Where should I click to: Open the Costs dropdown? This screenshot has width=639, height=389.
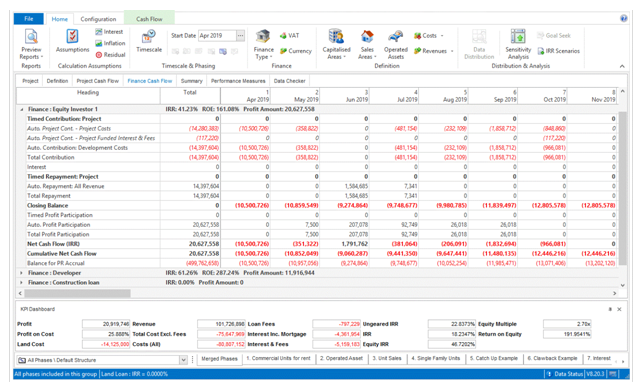click(x=428, y=36)
